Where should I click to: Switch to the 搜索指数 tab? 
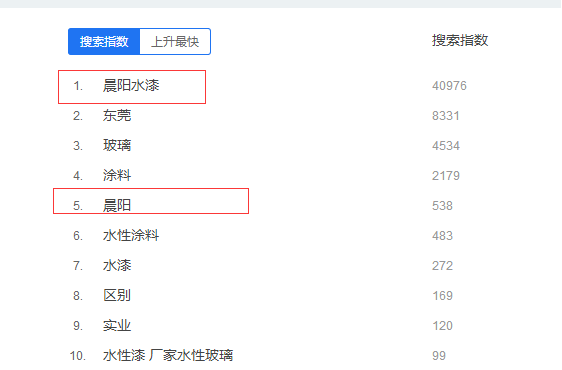104,42
